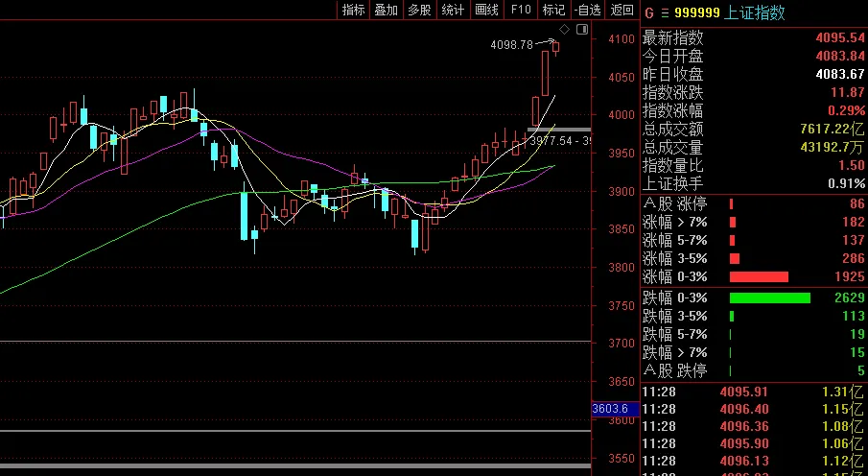Open the 统计 statistics tool
The image size is (868, 476).
[x=453, y=10]
